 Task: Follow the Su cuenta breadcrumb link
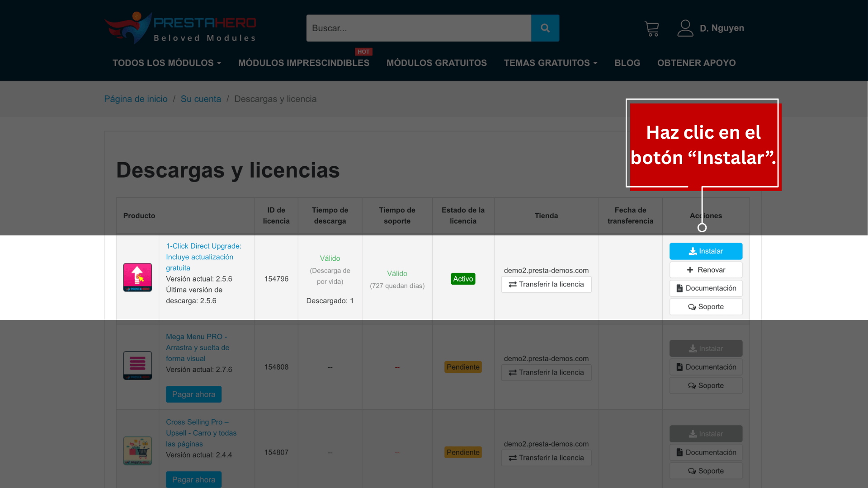pos(201,99)
